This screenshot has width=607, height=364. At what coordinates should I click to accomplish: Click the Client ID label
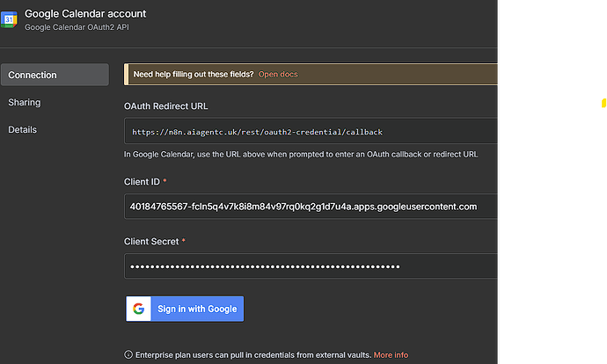[x=142, y=182]
